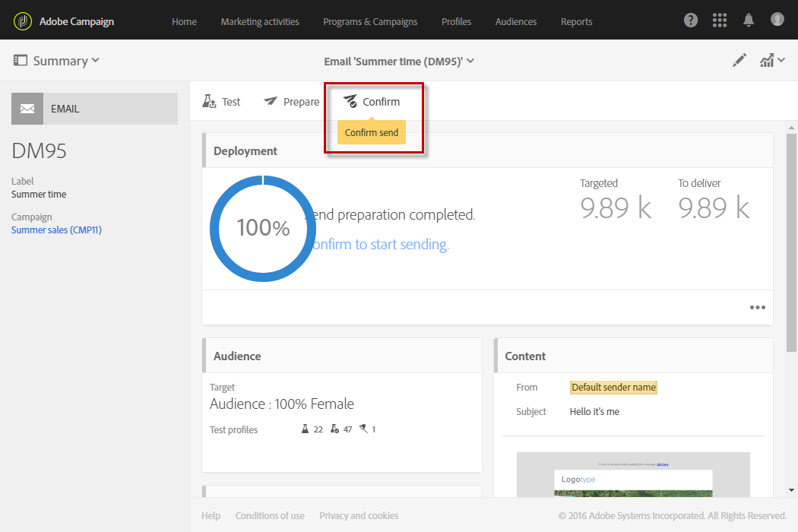Screen dimensions: 798x532
Task: Open Marketing activities menu
Action: pyautogui.click(x=260, y=21)
